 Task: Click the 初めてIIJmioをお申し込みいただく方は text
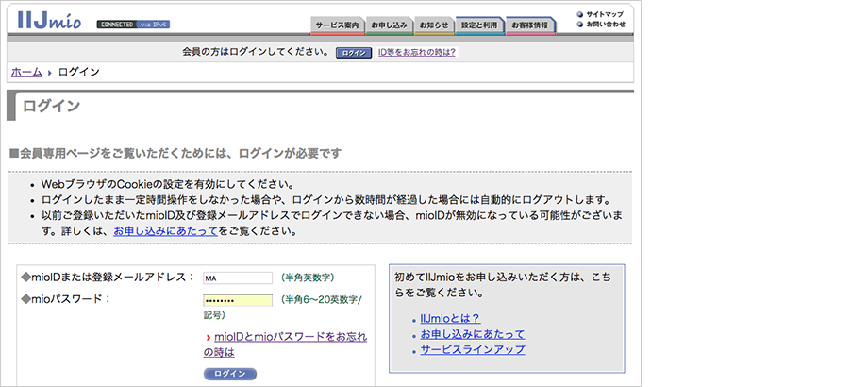[503, 283]
